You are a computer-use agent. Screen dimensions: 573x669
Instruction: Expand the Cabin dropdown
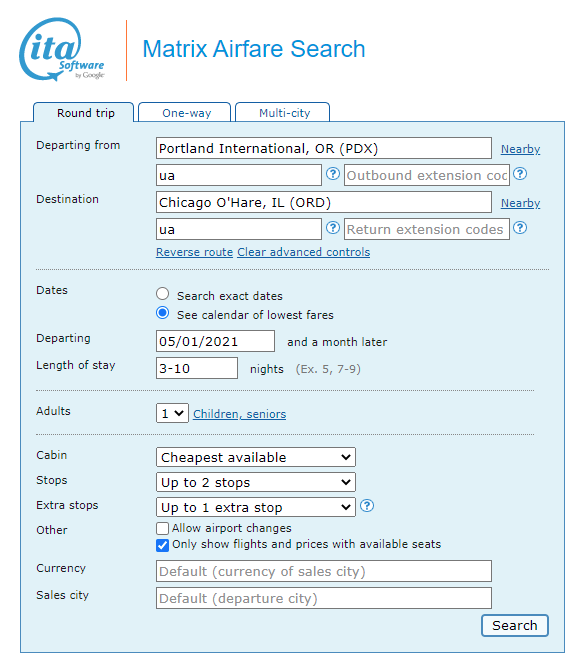pyautogui.click(x=256, y=457)
